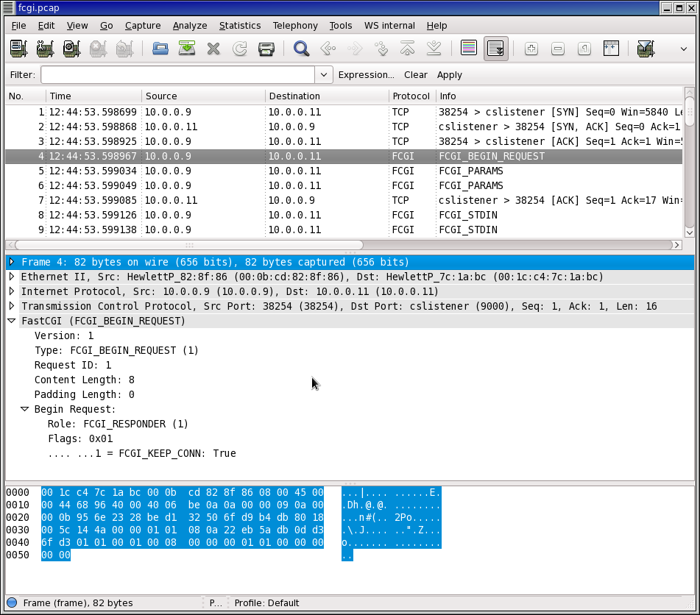Screen dimensions: 700x615
Task: Toggle auto scroll in live capture
Action: (x=495, y=49)
